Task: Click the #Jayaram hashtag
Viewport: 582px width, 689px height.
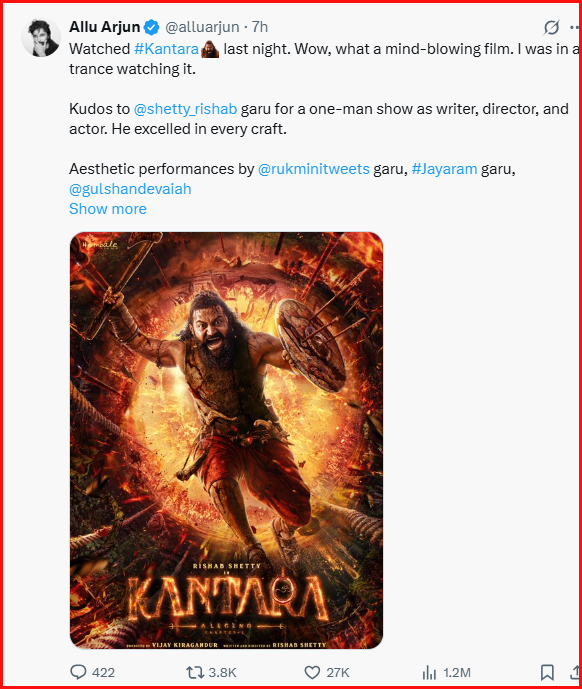Action: pos(444,169)
